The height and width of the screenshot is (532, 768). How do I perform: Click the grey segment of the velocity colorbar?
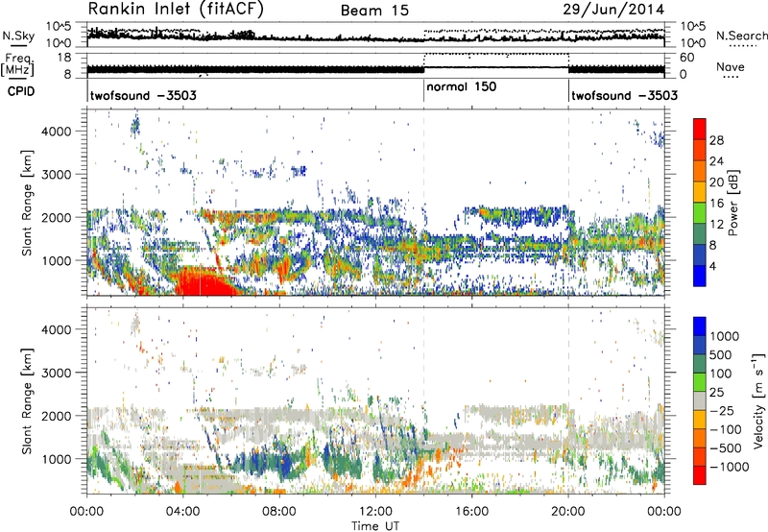[x=700, y=400]
